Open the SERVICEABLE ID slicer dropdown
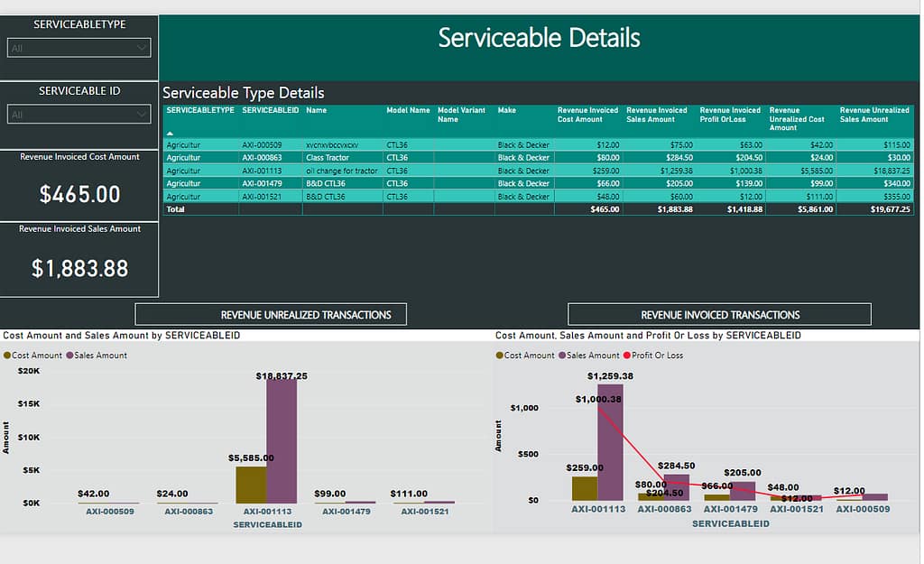This screenshot has height=564, width=924. (79, 115)
